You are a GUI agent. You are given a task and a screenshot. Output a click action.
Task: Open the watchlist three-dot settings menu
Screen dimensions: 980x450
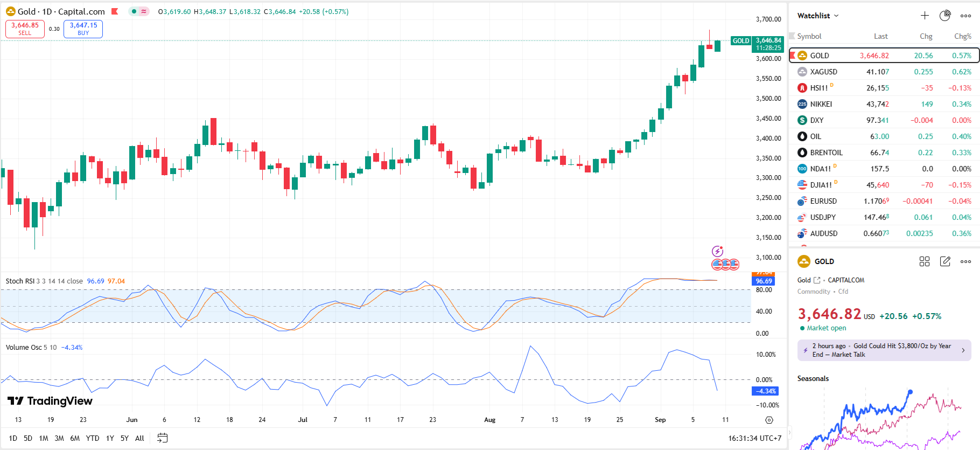click(x=966, y=16)
